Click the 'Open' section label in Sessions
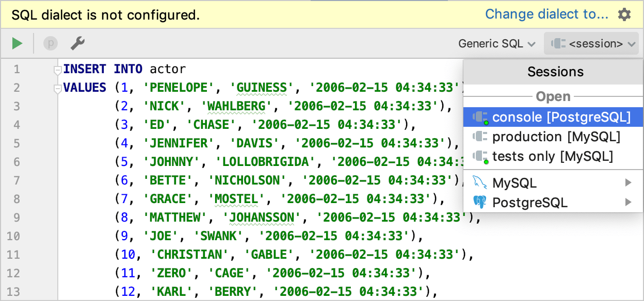This screenshot has width=644, height=301. (553, 96)
